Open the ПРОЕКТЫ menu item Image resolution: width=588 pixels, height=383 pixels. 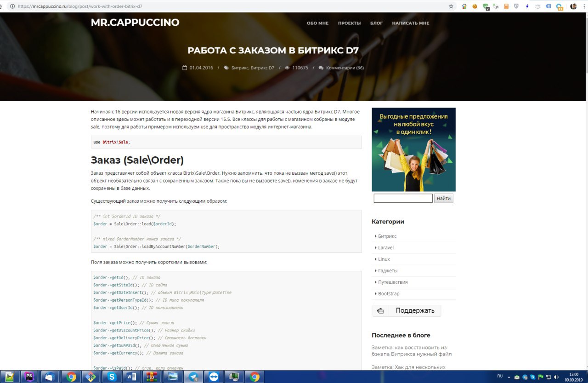349,23
